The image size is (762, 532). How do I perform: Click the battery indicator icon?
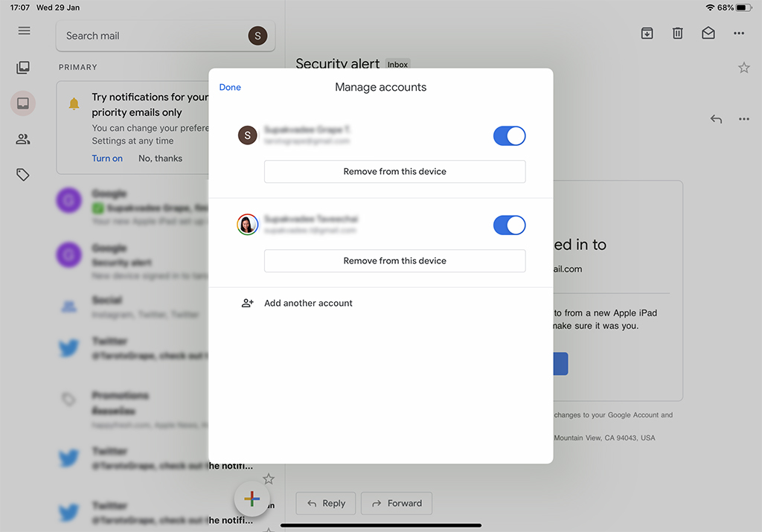744,7
